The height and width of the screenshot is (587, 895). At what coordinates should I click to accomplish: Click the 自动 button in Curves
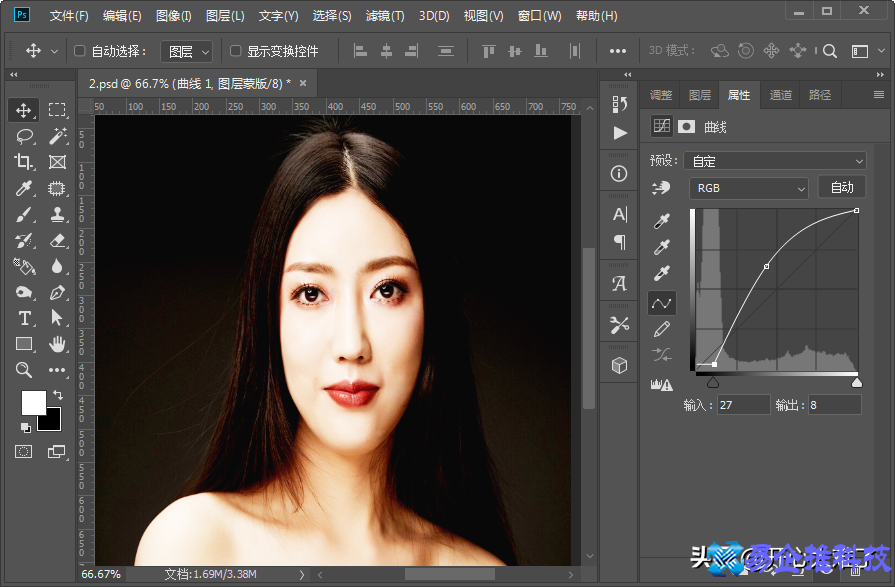tap(841, 187)
